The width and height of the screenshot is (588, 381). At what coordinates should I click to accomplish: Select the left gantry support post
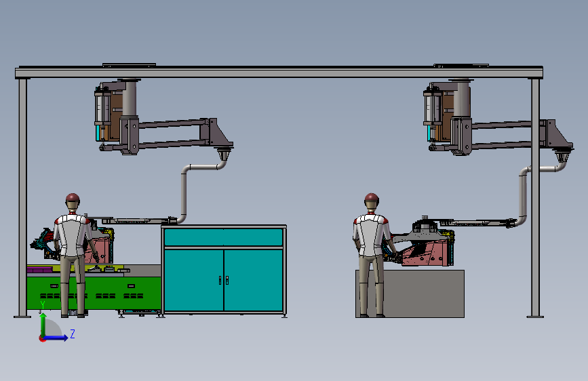(x=22, y=198)
